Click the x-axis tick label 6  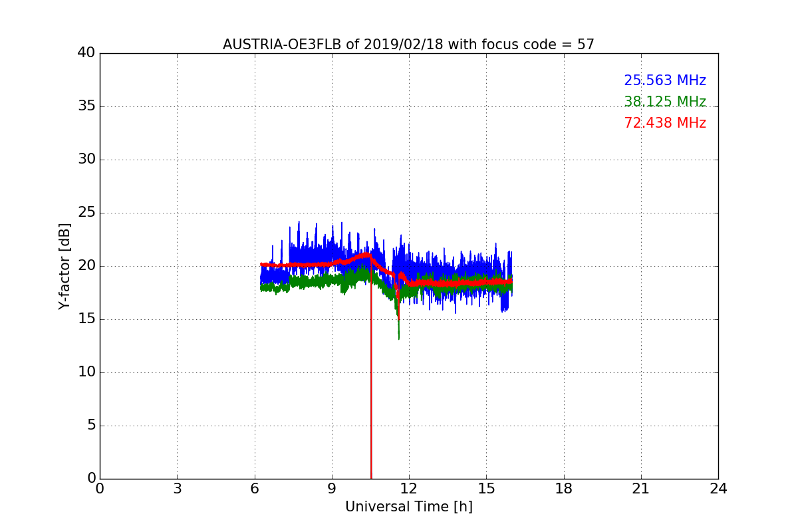click(x=255, y=489)
